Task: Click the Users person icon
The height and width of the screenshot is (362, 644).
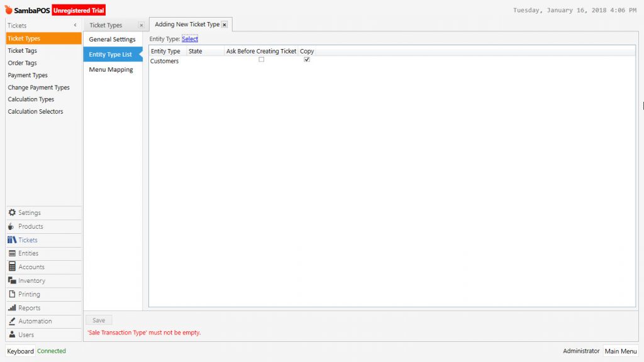Action: pos(12,334)
